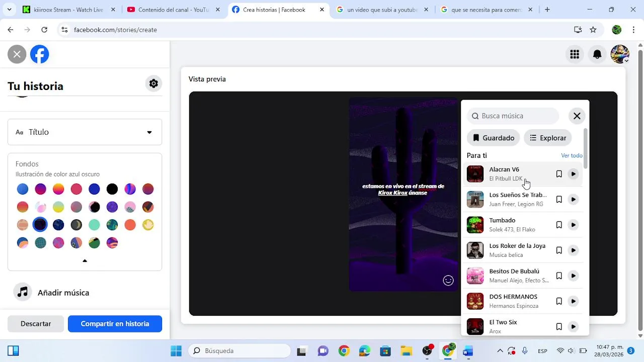Show hidden system tray icons chevron
The image size is (644, 362).
(500, 351)
